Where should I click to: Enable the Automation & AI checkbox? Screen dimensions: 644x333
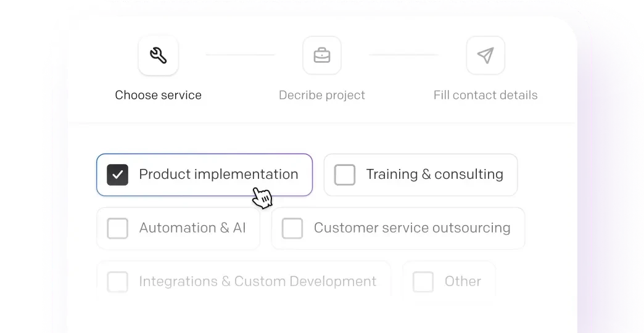pyautogui.click(x=117, y=228)
